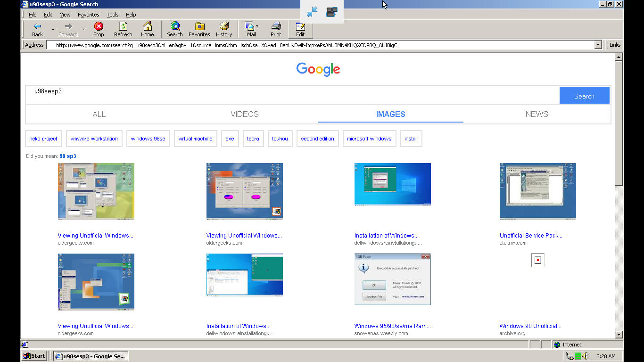Screen dimensions: 644x362
Task: Click the vertical scrollbar thumb
Action: [619, 123]
